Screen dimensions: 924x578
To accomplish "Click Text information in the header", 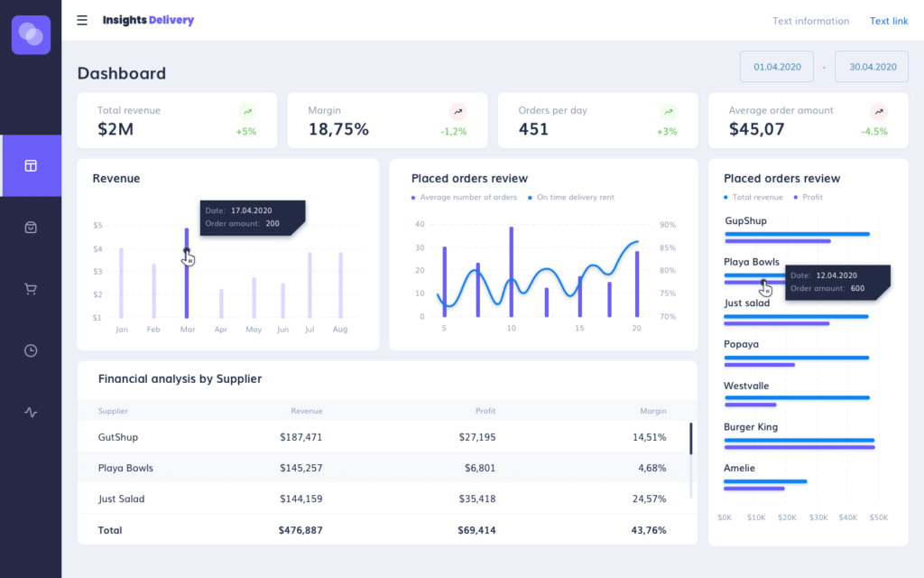I will tap(810, 21).
